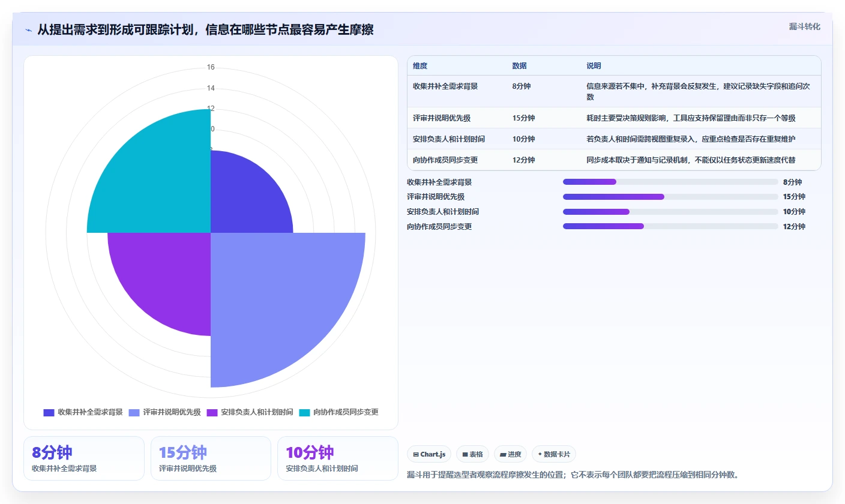Click the 15分钟 value in the table

[x=523, y=118]
